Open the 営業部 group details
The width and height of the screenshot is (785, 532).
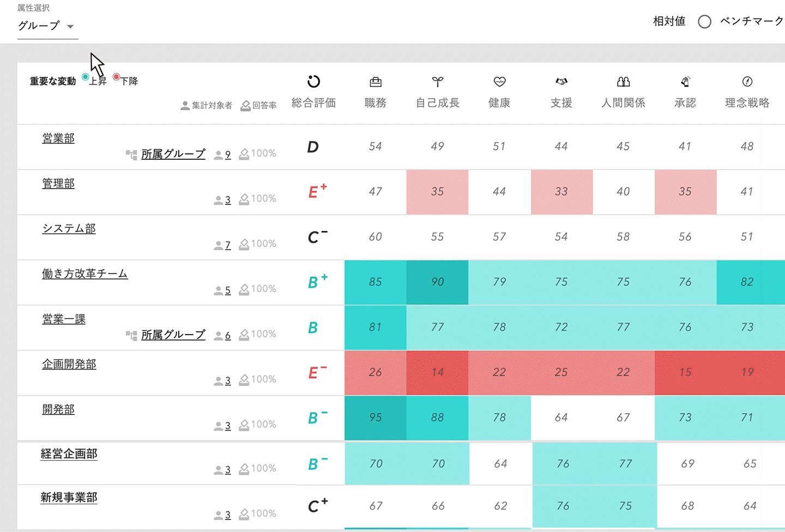pyautogui.click(x=58, y=138)
